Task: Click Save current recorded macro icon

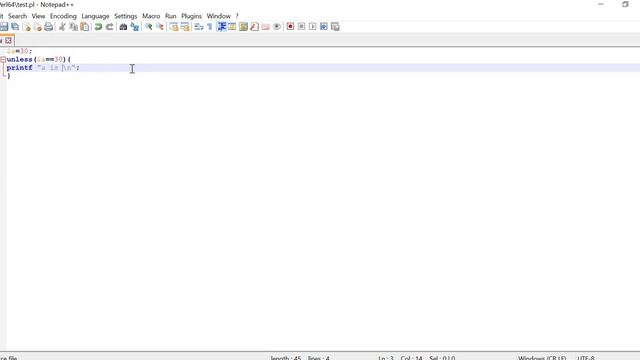Action: [x=335, y=27]
